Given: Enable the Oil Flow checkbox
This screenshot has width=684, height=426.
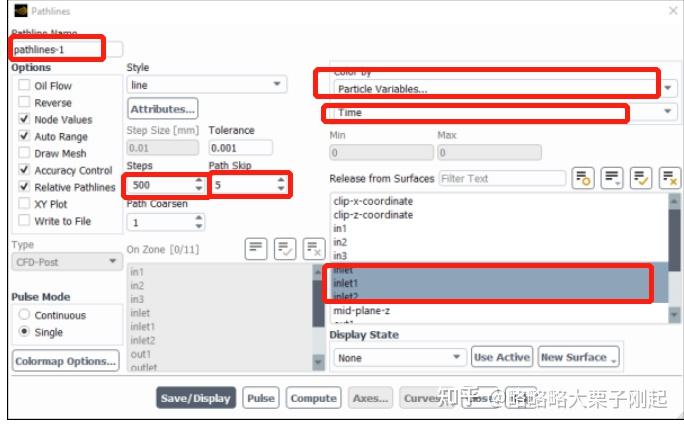Looking at the screenshot, I should pos(24,85).
